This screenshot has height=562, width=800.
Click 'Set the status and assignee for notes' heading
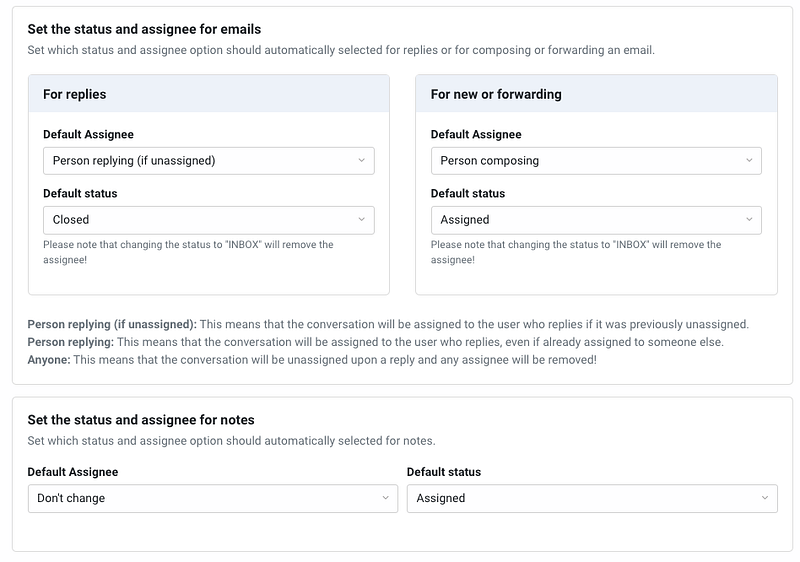point(141,420)
